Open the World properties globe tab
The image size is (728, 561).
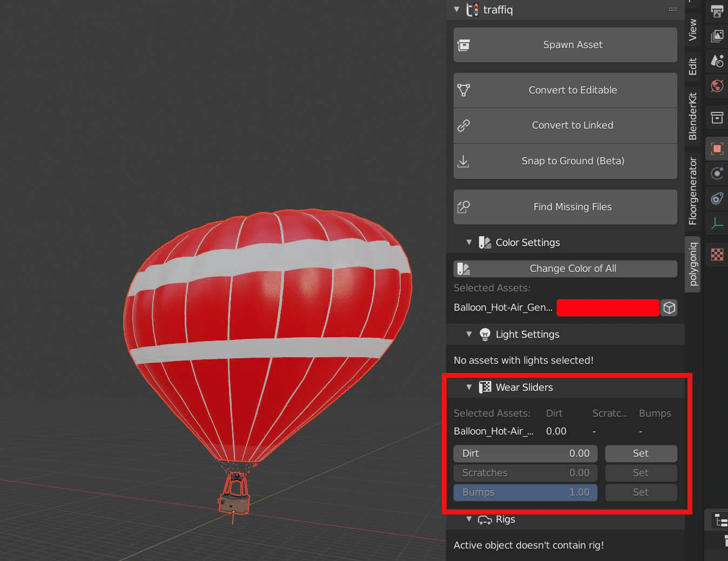click(717, 86)
